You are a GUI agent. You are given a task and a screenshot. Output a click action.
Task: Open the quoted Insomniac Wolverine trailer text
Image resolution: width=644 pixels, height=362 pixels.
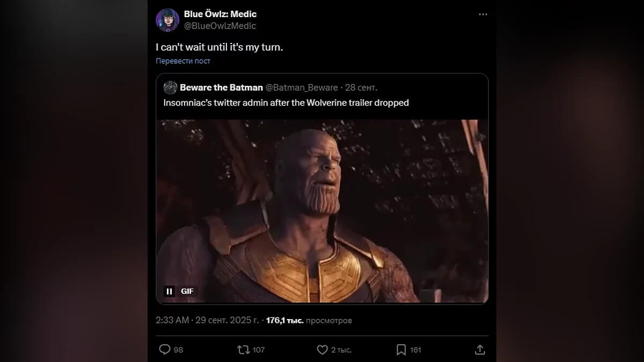(x=286, y=102)
